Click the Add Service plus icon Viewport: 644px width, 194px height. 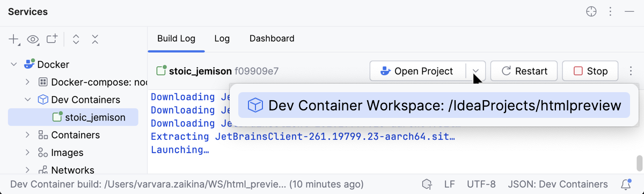pyautogui.click(x=14, y=39)
